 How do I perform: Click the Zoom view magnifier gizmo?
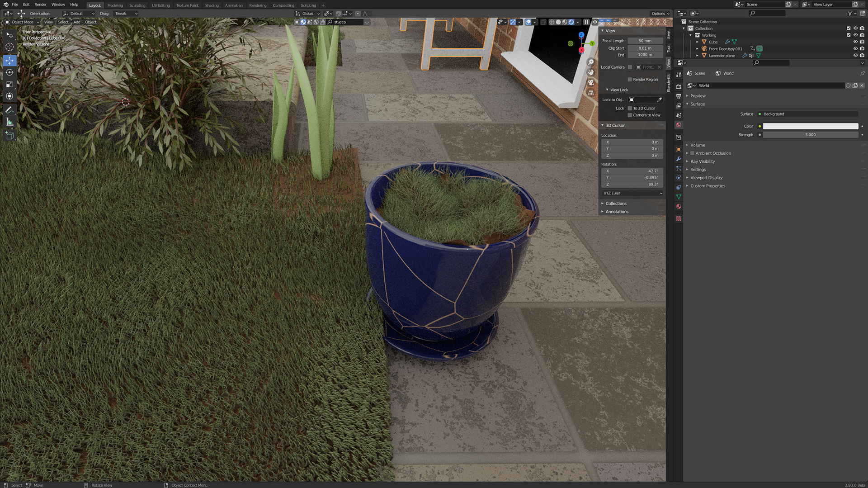tap(590, 62)
